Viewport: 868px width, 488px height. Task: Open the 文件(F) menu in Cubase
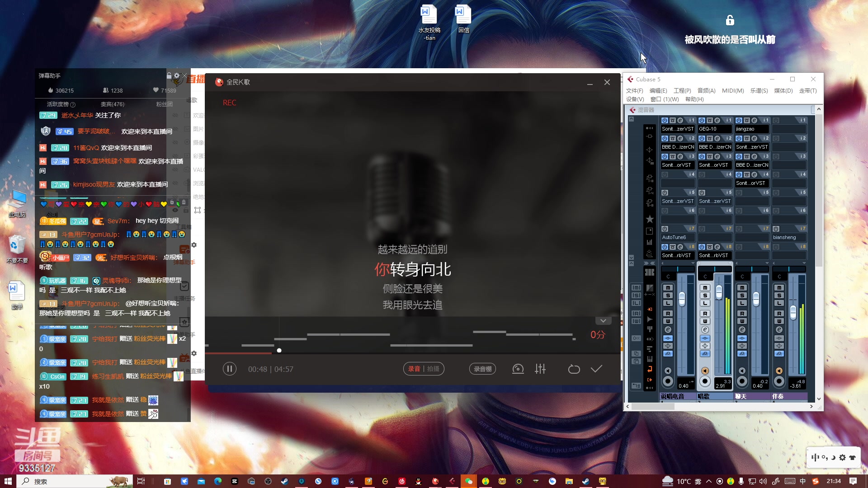tap(634, 91)
